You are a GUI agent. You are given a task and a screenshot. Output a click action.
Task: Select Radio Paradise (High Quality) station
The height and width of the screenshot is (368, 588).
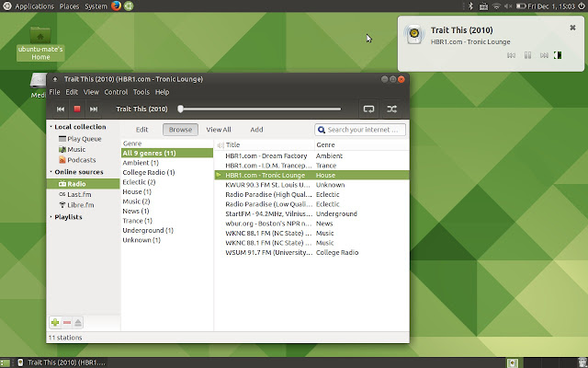[312, 194]
